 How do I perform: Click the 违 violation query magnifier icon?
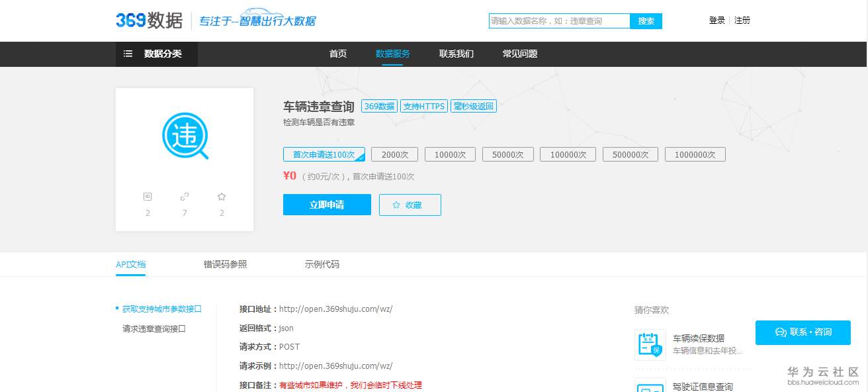tap(185, 137)
